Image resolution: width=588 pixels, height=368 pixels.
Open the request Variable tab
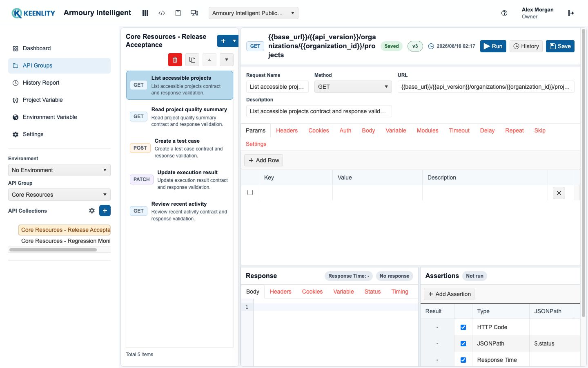396,130
